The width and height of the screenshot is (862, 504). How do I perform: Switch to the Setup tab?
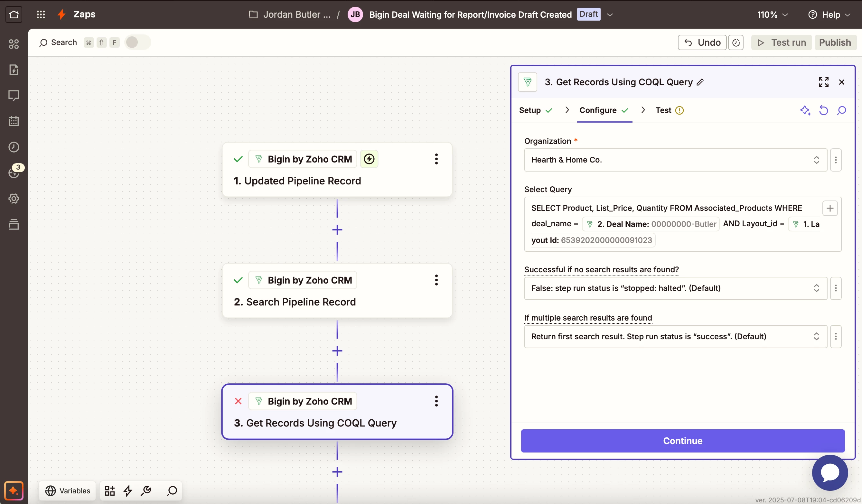pos(535,110)
